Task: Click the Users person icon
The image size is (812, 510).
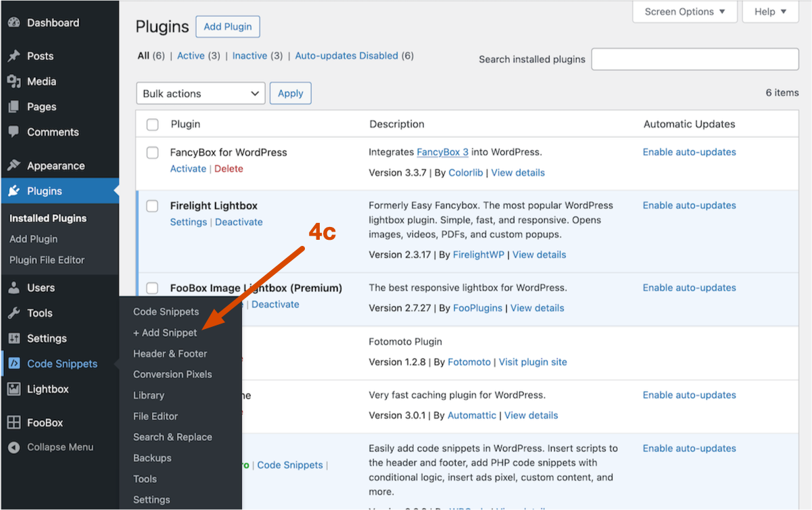Action: click(x=14, y=288)
